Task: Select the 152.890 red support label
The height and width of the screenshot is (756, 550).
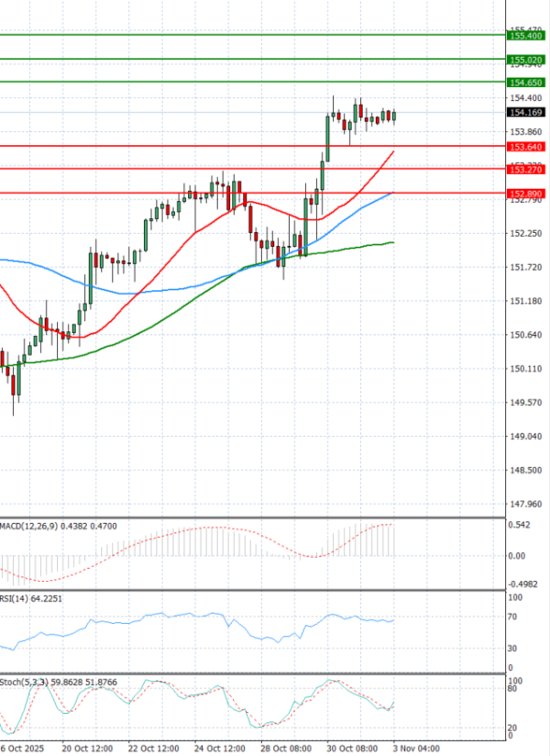Action: 525,194
